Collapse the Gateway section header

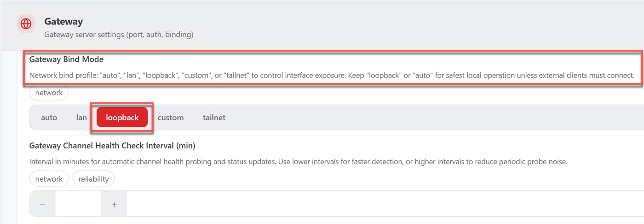tap(322, 27)
